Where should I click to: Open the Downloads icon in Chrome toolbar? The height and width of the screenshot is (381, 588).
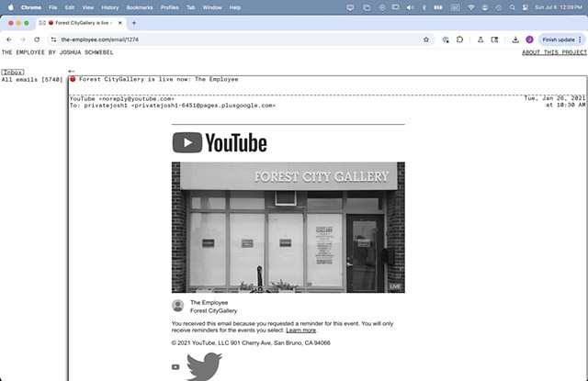click(515, 39)
